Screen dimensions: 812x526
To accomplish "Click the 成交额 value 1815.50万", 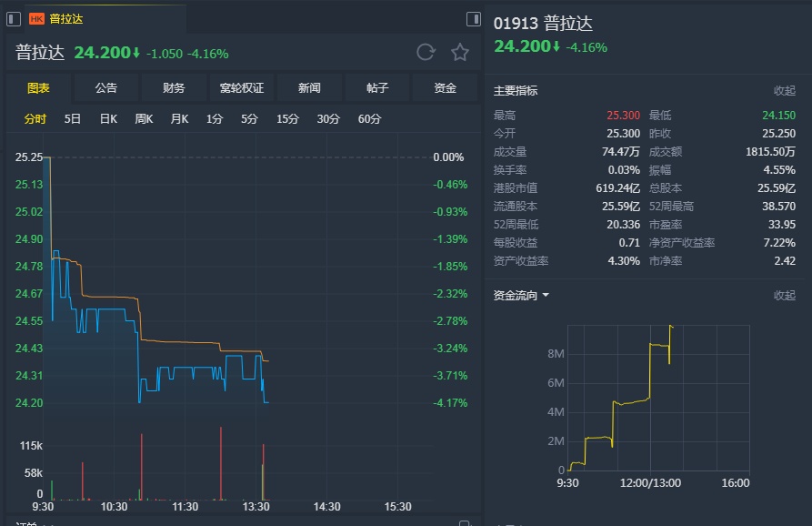I will point(770,151).
